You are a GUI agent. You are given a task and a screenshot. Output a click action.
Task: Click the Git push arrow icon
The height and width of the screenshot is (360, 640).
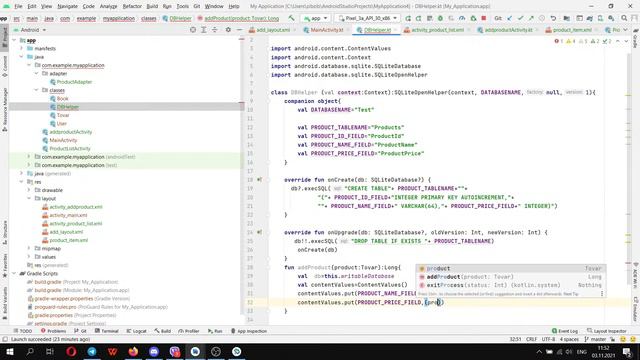coord(531,18)
